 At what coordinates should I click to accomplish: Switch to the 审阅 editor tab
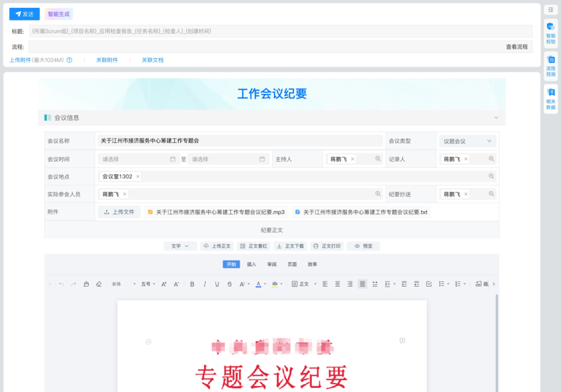coord(272,264)
